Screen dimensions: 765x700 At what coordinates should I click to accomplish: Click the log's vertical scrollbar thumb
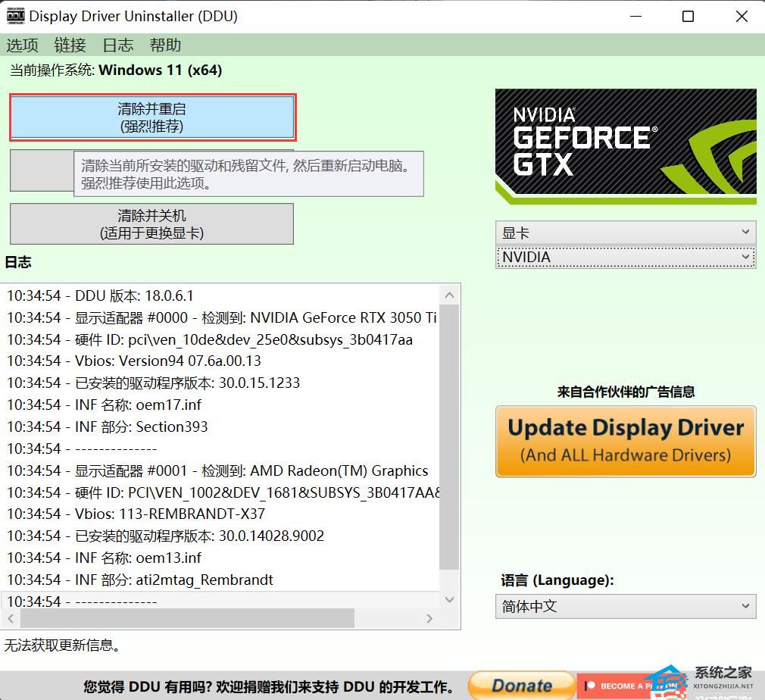click(450, 438)
